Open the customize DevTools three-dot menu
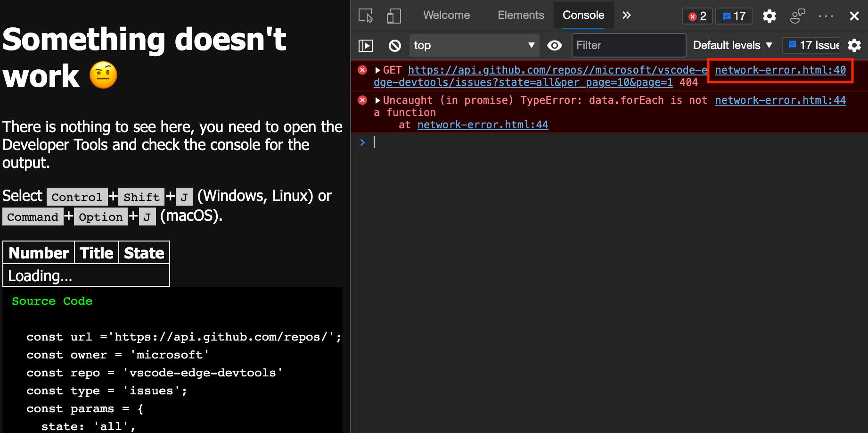Screen dimensions: 868x433 [826, 16]
